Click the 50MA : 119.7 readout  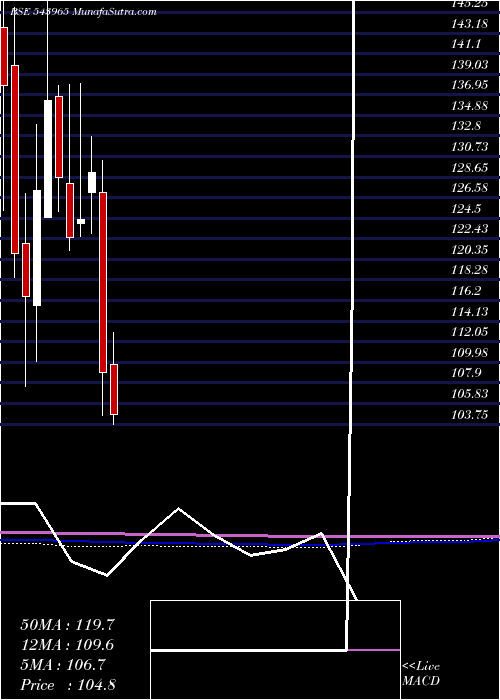(x=67, y=625)
